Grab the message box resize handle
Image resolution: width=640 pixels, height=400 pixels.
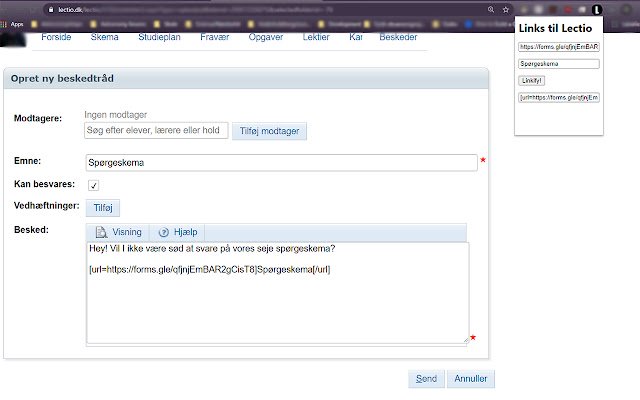click(x=466, y=340)
